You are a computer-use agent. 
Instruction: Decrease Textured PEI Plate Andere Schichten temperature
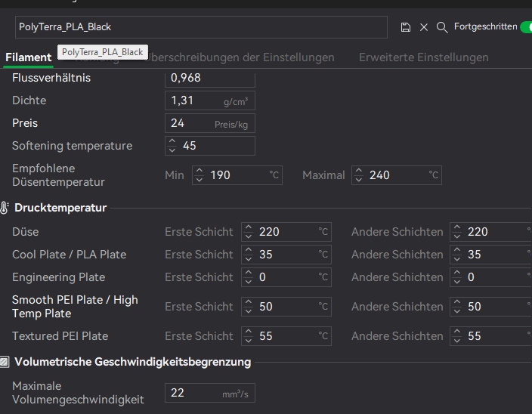click(x=457, y=341)
